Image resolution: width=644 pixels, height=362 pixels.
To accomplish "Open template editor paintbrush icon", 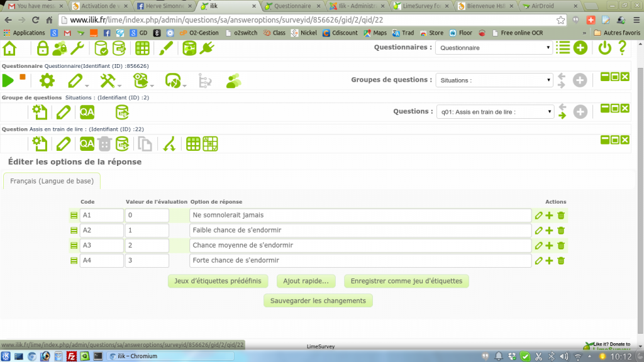I will click(166, 48).
